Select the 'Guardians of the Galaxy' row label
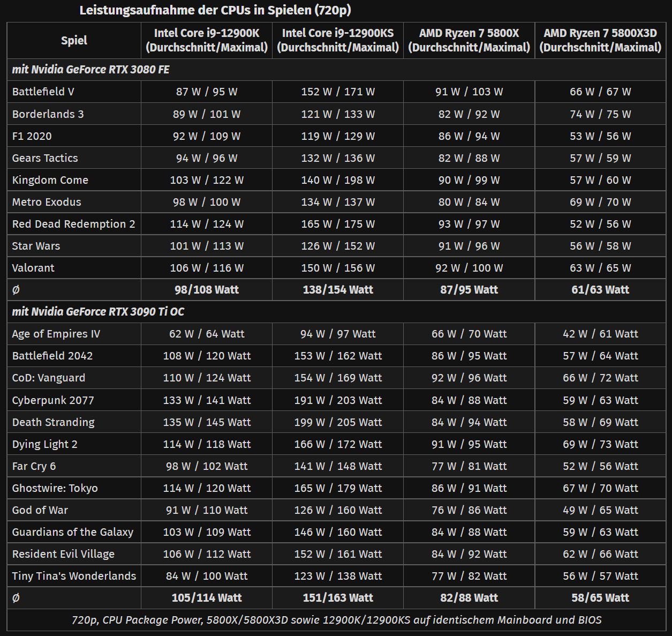Viewport: 672px width, 636px height. pyautogui.click(x=73, y=532)
